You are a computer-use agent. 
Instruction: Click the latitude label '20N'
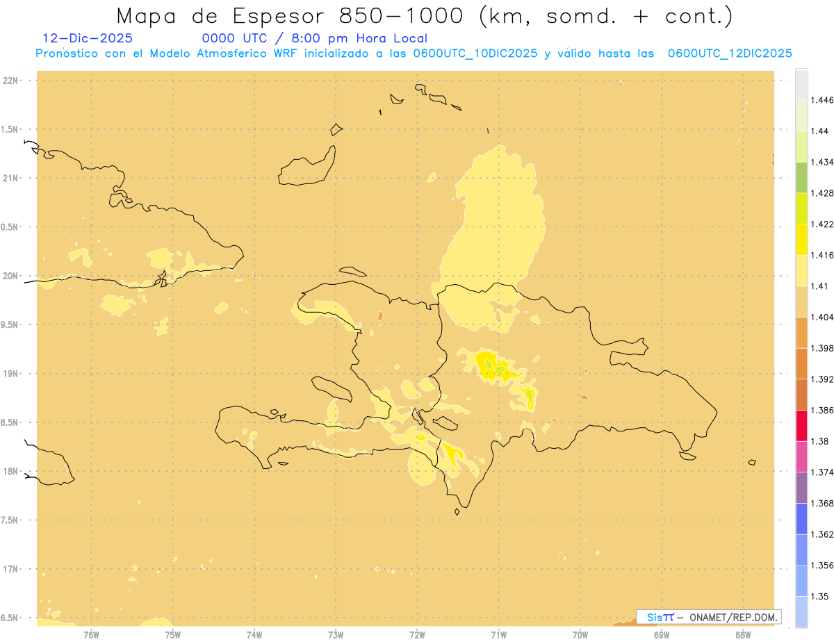[x=11, y=276]
